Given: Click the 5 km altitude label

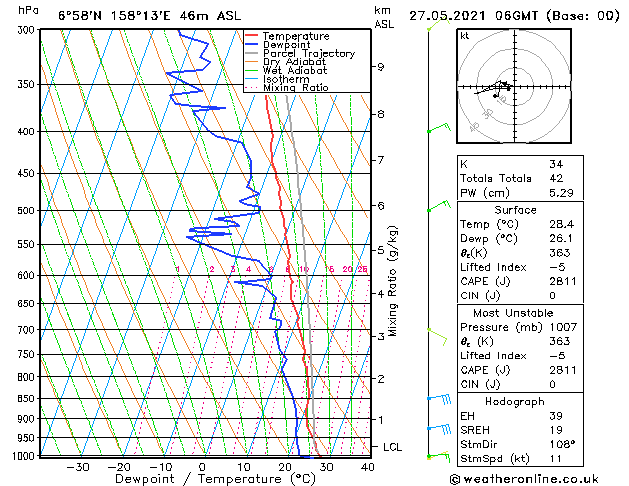Looking at the screenshot, I should pos(380,250).
